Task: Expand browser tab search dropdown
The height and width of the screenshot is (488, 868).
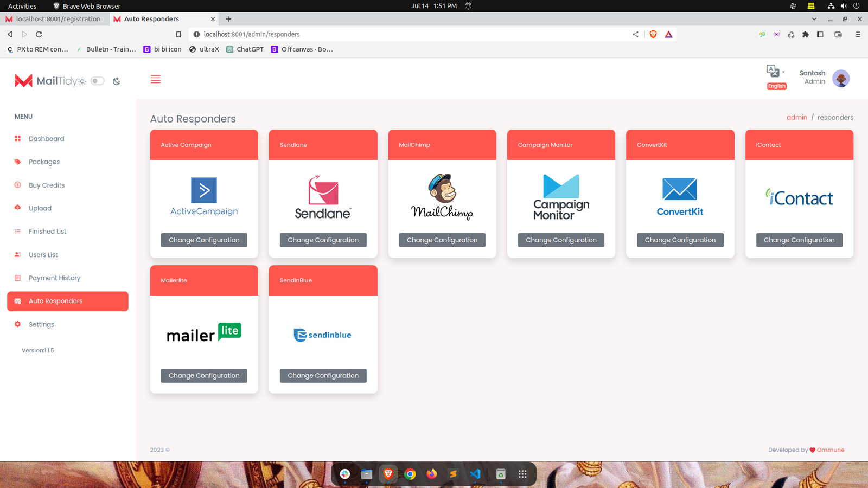Action: tap(814, 19)
